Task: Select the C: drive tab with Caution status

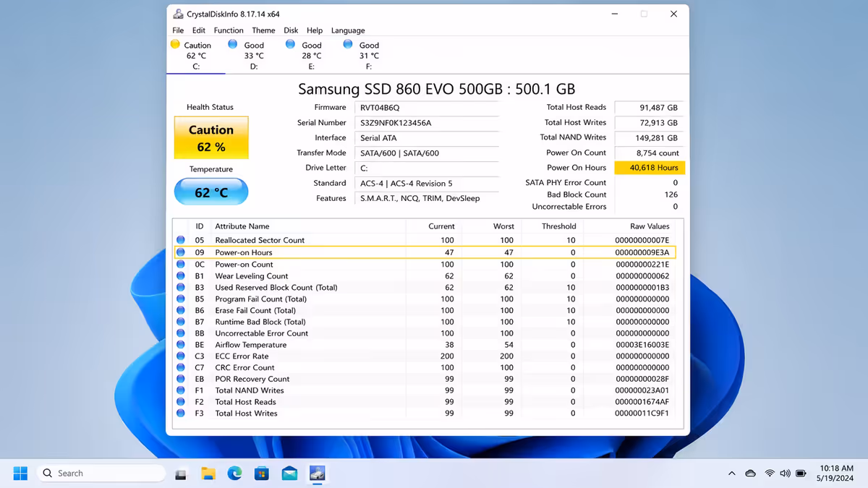Action: click(x=195, y=55)
